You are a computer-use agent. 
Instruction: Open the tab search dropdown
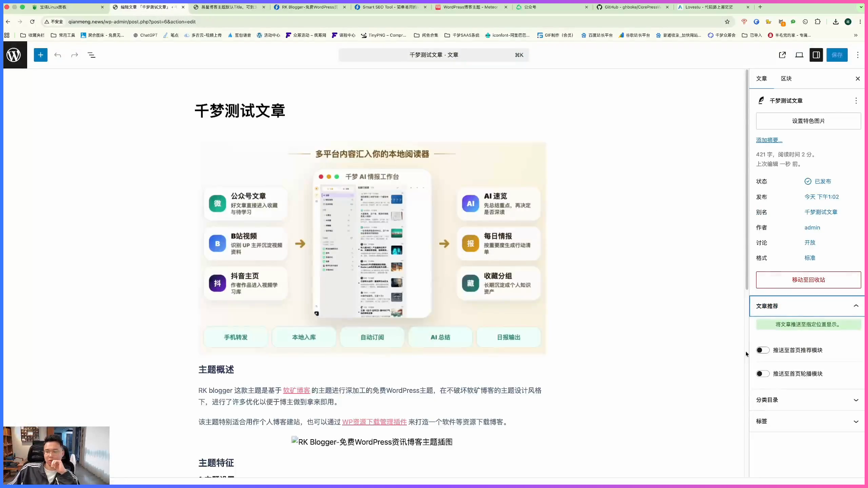861,7
